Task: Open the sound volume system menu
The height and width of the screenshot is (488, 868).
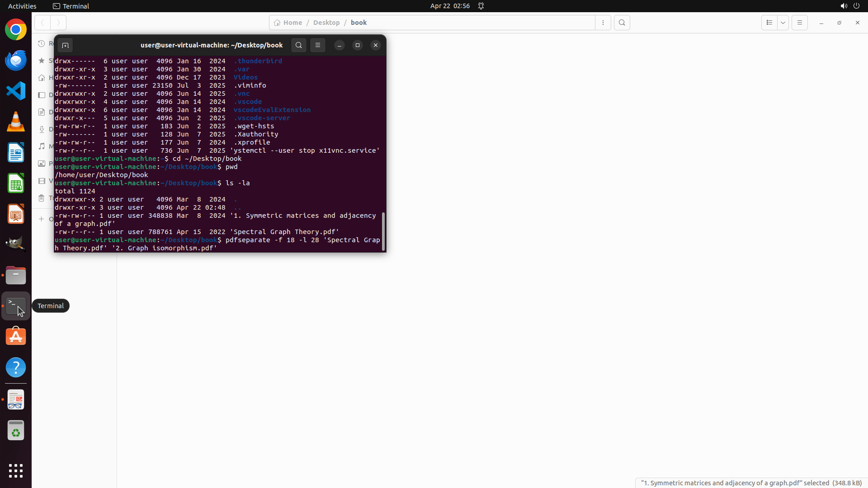Action: tap(844, 6)
